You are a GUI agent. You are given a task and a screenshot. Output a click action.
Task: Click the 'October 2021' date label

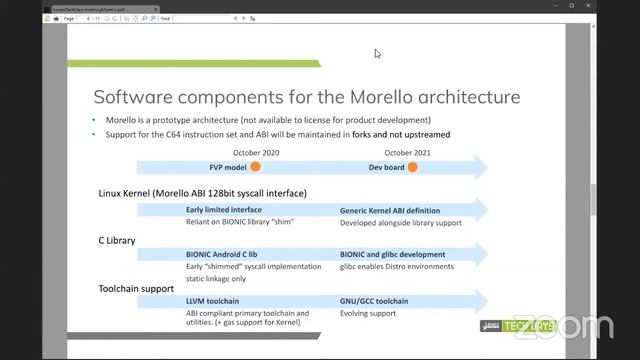tap(407, 153)
